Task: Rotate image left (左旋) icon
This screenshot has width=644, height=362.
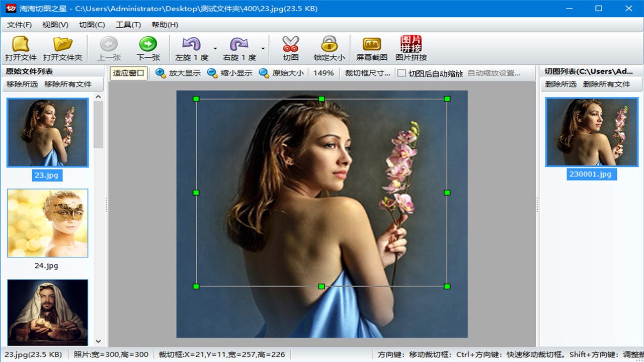Action: [x=191, y=45]
